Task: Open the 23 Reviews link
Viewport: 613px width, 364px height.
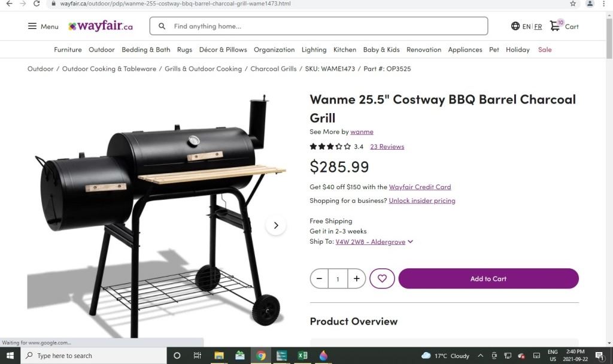Action: pos(387,147)
